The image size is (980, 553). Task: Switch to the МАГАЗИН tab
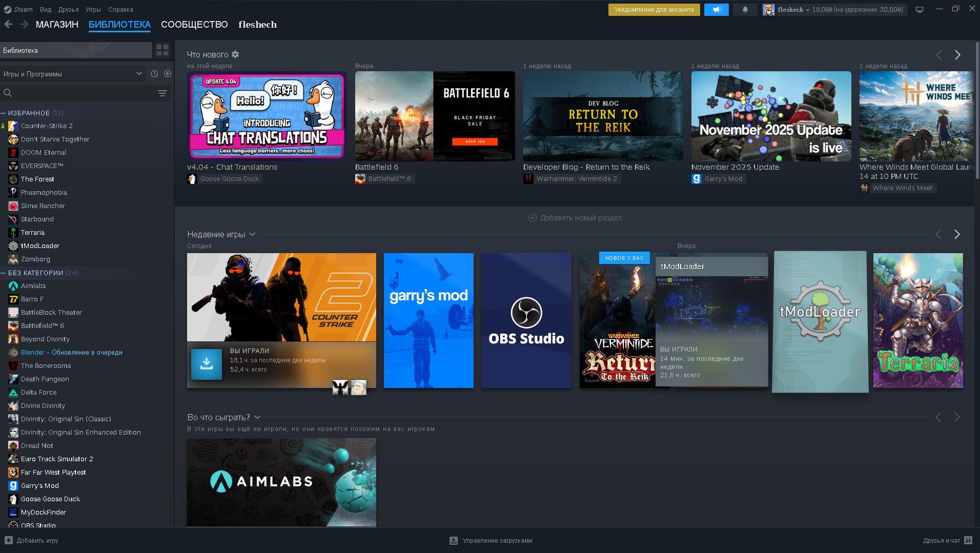(57, 25)
